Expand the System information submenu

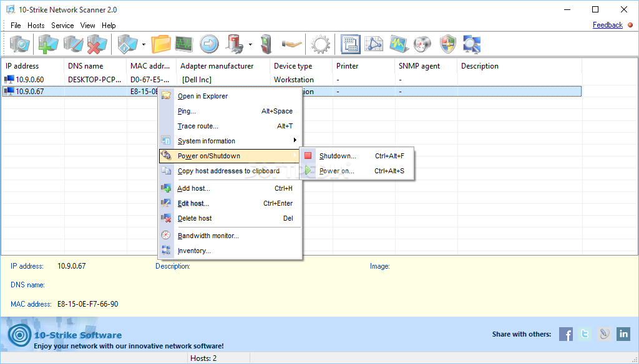(230, 141)
